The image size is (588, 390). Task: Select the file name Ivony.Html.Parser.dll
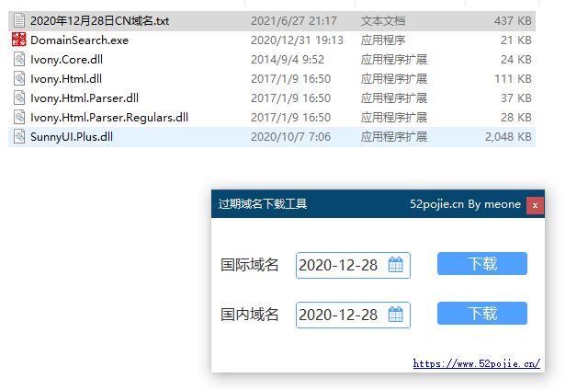tap(85, 98)
